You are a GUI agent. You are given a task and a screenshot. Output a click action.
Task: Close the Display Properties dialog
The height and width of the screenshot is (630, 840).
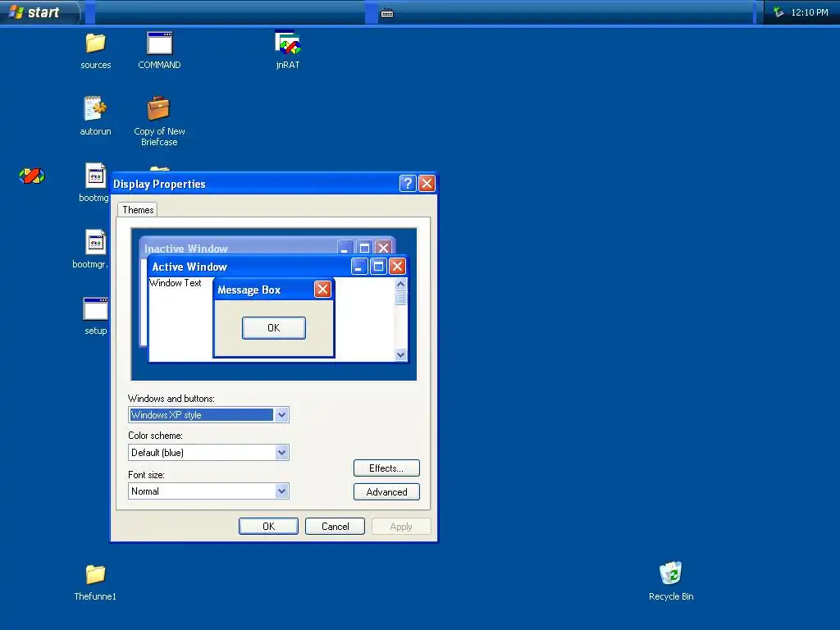click(x=427, y=184)
